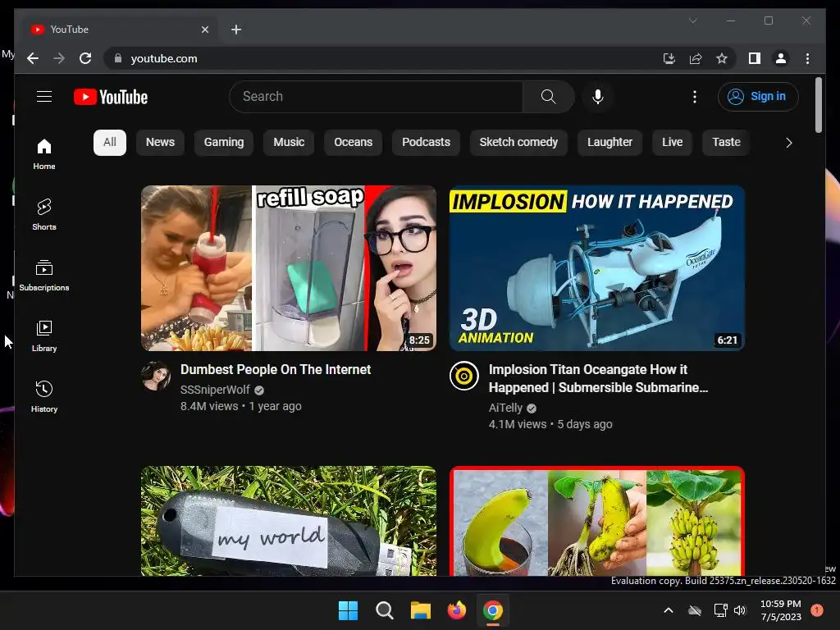Screen dimensions: 840x630
Task: Open SSSniperWolf channel avatar
Action: 156,376
